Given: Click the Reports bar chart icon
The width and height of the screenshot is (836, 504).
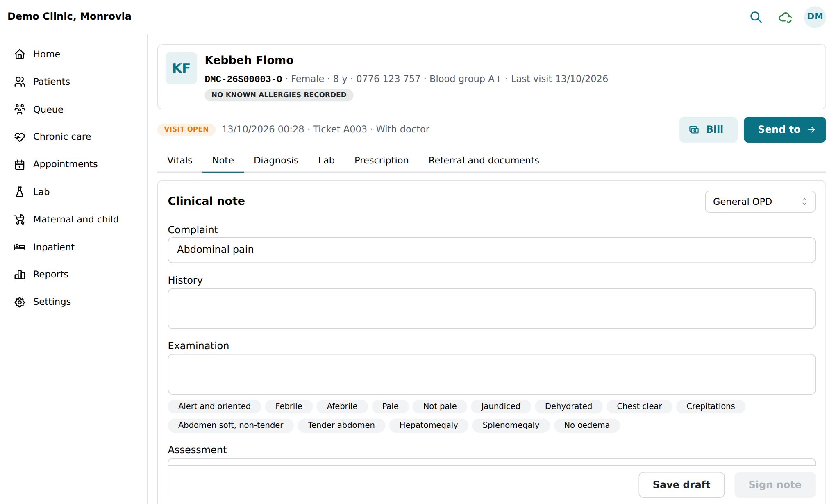Looking at the screenshot, I should (20, 275).
